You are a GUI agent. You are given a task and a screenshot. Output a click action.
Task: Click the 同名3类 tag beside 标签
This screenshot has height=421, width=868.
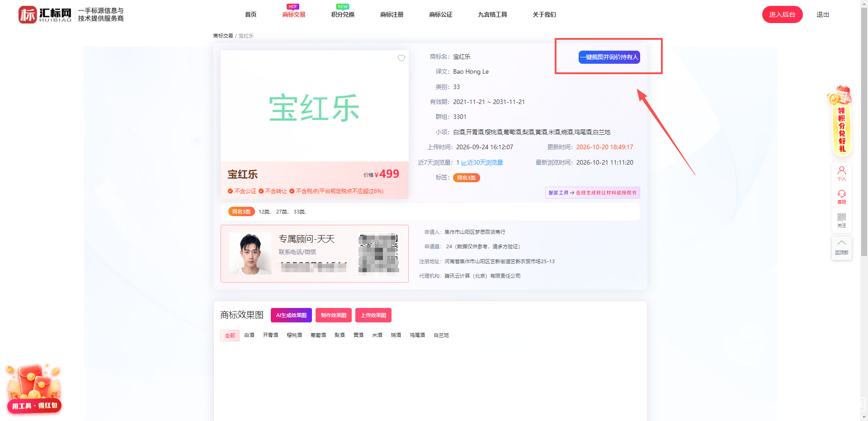coord(466,178)
